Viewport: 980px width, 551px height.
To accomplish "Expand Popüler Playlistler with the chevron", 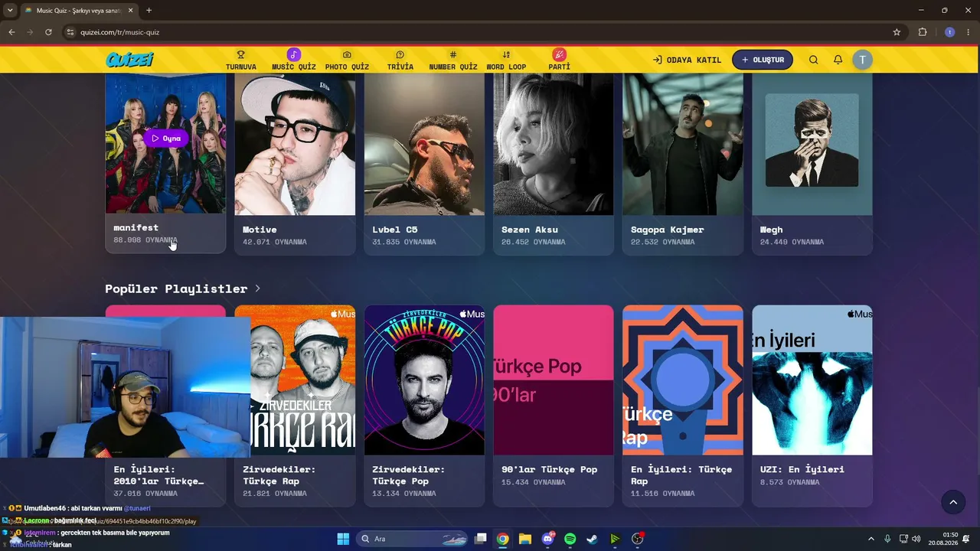I will click(258, 289).
